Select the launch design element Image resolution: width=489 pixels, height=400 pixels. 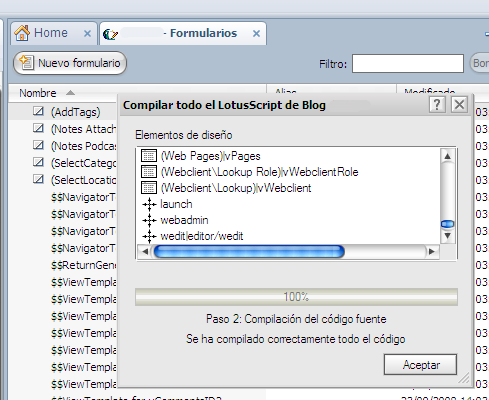(x=176, y=204)
